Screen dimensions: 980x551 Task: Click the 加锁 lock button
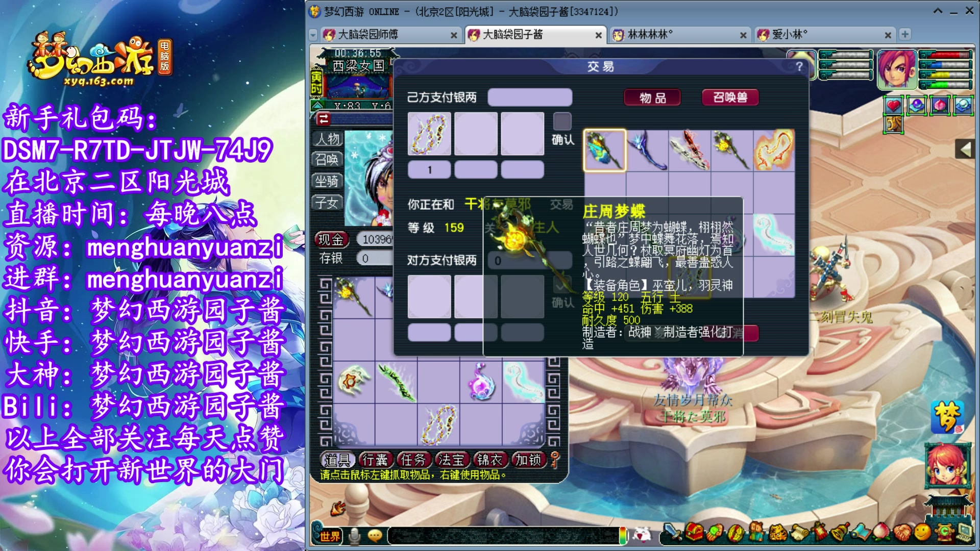click(528, 460)
